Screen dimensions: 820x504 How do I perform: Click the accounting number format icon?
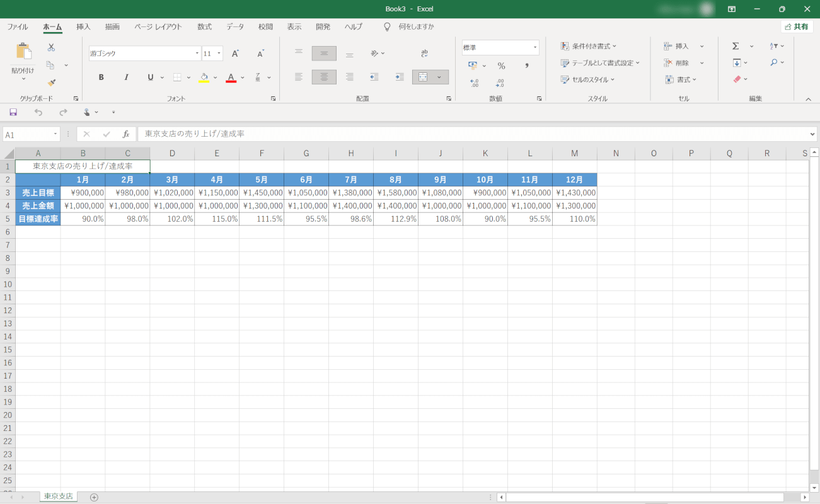[473, 66]
